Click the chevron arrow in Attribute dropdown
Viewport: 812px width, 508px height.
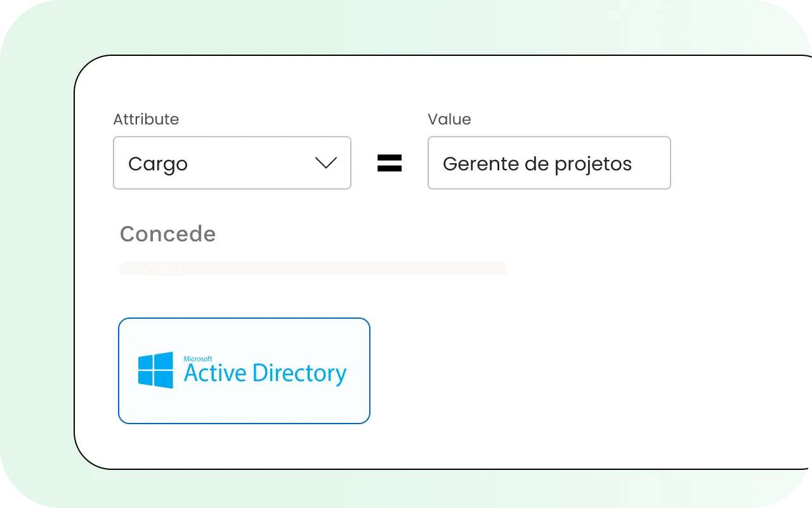pos(326,163)
